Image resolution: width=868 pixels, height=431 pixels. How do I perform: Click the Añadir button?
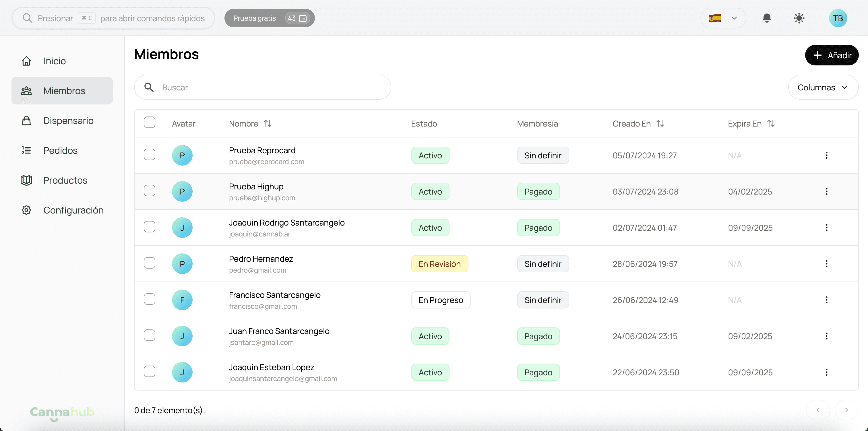click(x=831, y=55)
